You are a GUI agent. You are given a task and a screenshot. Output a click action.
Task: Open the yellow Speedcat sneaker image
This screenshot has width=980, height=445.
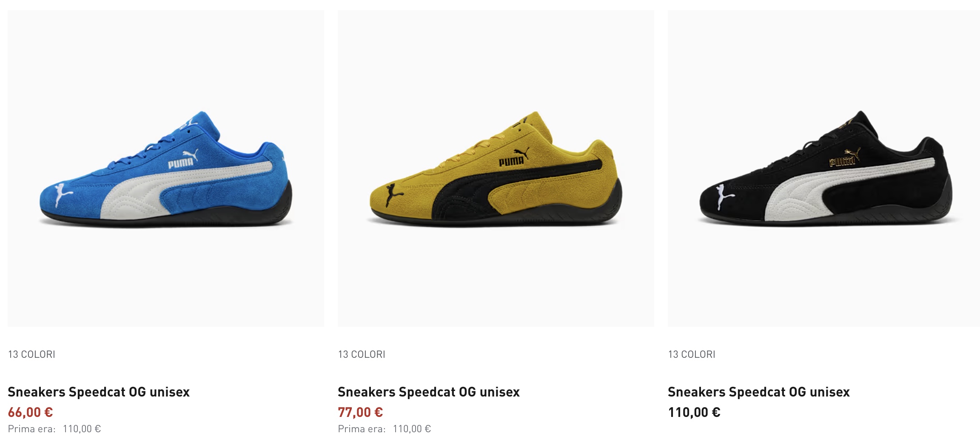[x=496, y=168]
